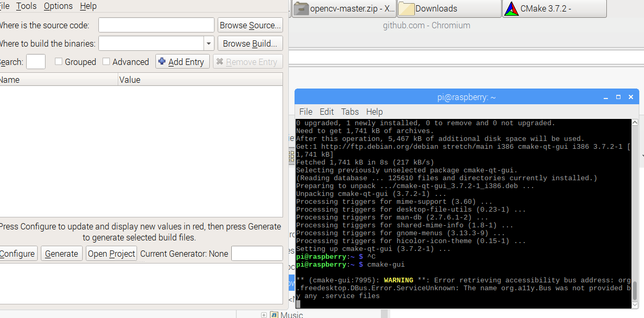Image resolution: width=644 pixels, height=318 pixels.
Task: Click the opencv-master.zip archive taskbar icon
Action: pos(301,8)
